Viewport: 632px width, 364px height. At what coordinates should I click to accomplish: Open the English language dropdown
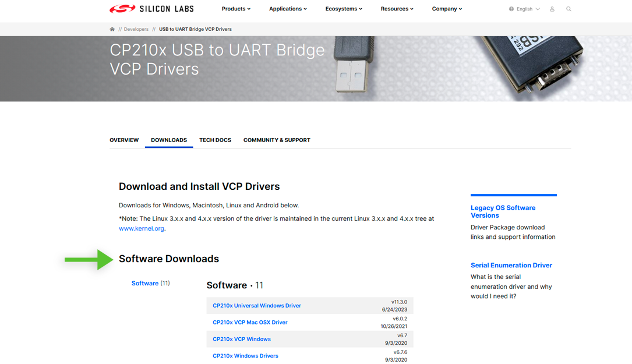(x=528, y=9)
